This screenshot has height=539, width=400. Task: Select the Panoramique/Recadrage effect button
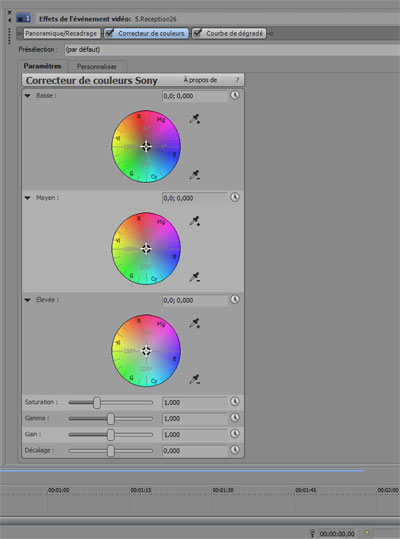coord(61,33)
